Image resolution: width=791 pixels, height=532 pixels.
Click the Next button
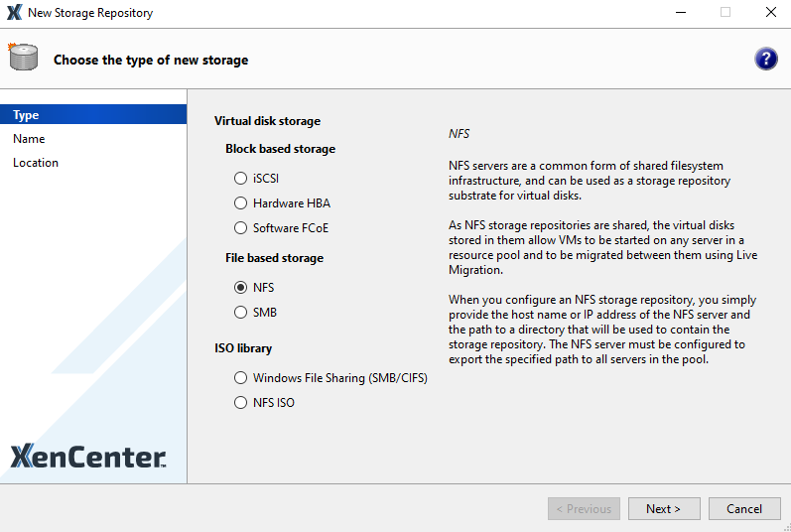pos(664,509)
